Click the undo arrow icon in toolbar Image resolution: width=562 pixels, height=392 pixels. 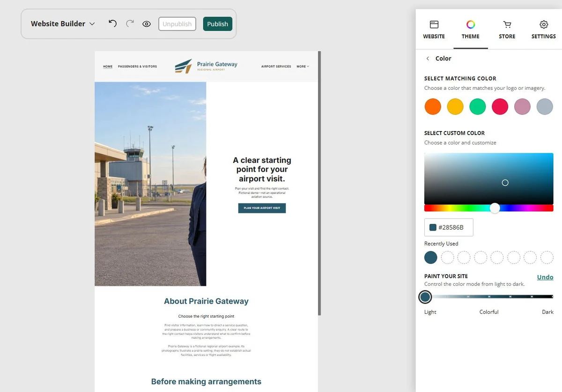pos(112,23)
